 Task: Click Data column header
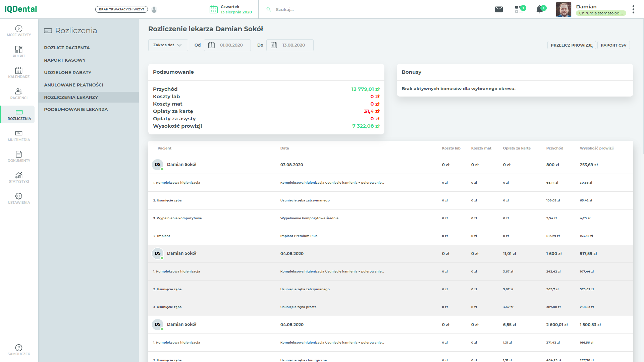[284, 148]
